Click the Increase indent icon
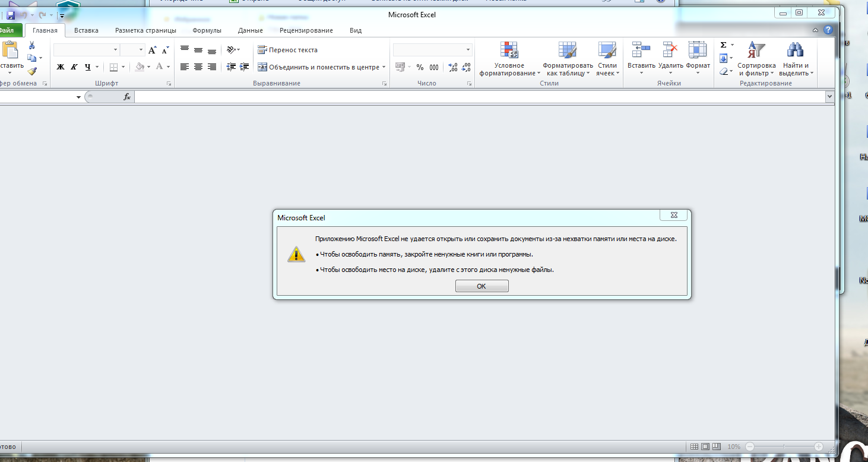This screenshot has height=462, width=868. click(244, 67)
